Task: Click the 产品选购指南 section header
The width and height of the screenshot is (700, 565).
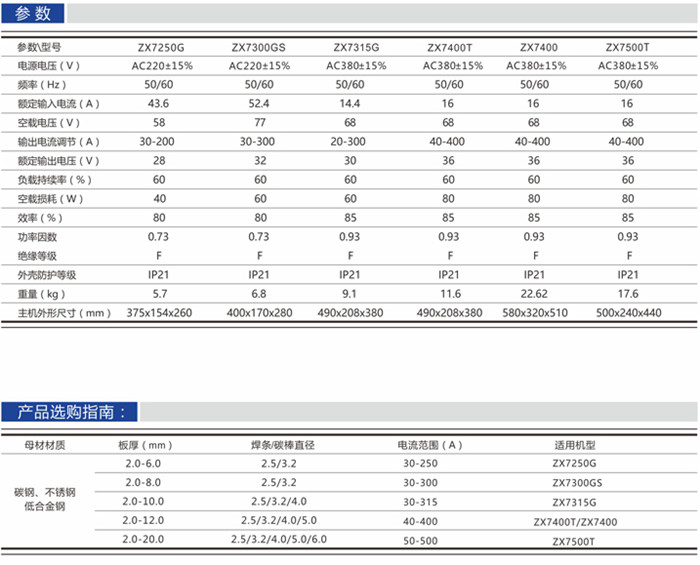Action: pos(70,411)
